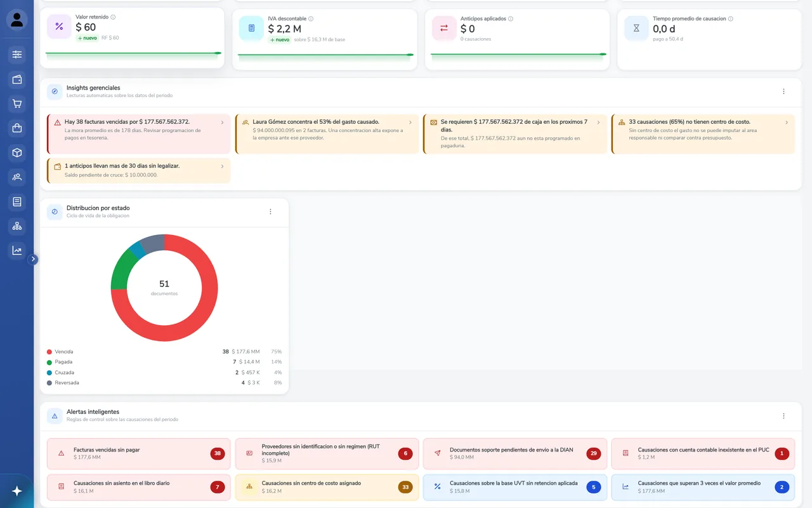Launch the sparkle AI assistant icon
The height and width of the screenshot is (508, 812).
[17, 491]
